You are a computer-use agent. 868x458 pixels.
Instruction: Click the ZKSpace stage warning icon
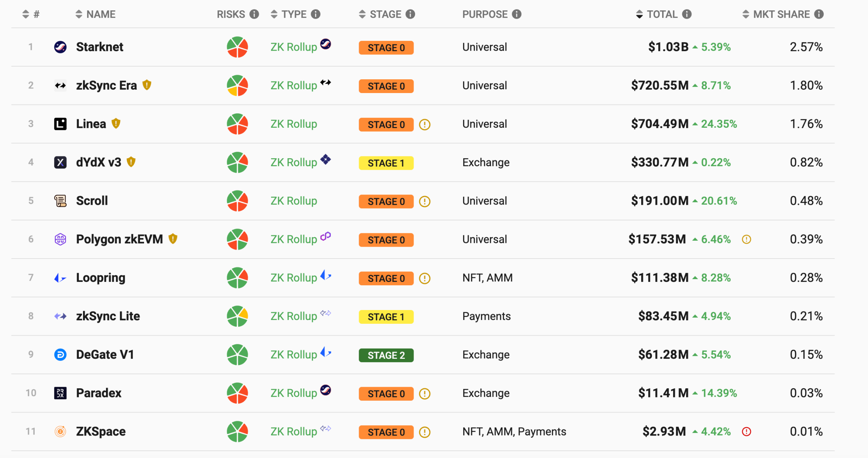coord(425,432)
